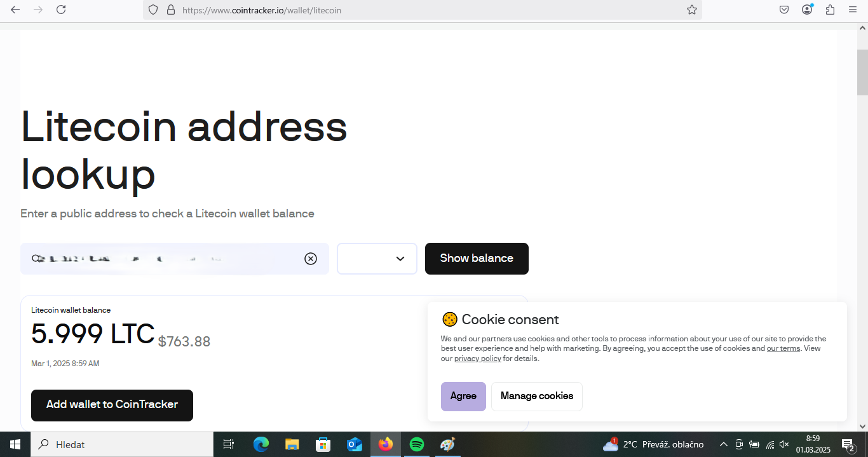Open Outlook from the taskbar
This screenshot has height=457, width=868.
click(355, 444)
